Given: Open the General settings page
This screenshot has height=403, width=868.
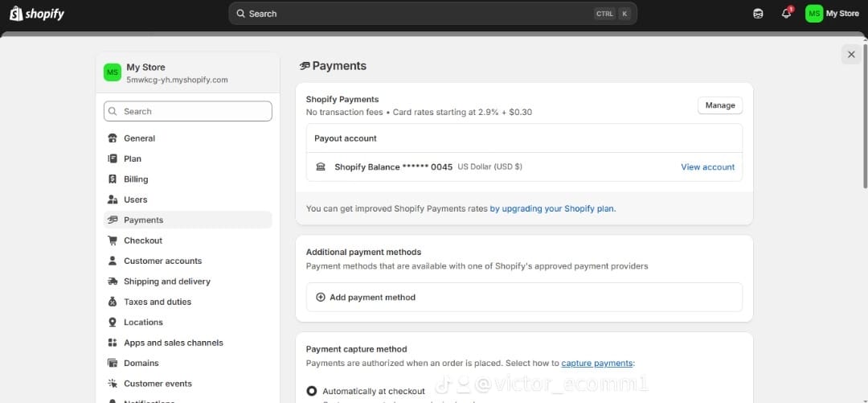Looking at the screenshot, I should (187, 138).
